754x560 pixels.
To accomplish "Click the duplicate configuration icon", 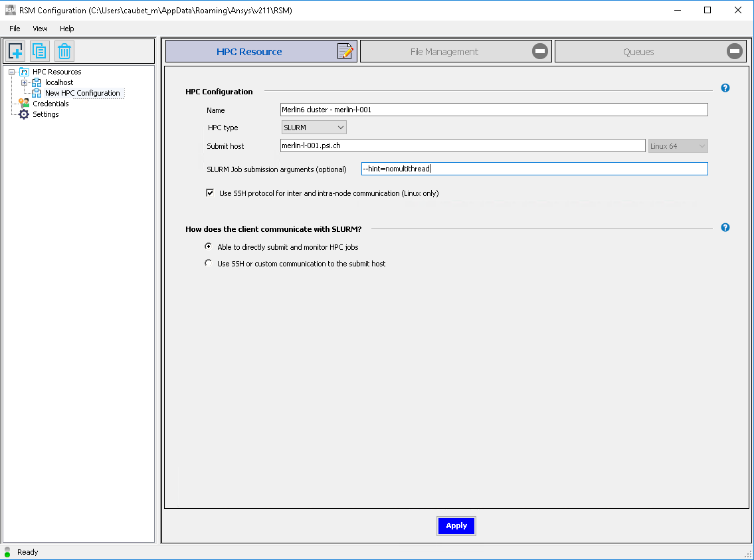I will [39, 51].
